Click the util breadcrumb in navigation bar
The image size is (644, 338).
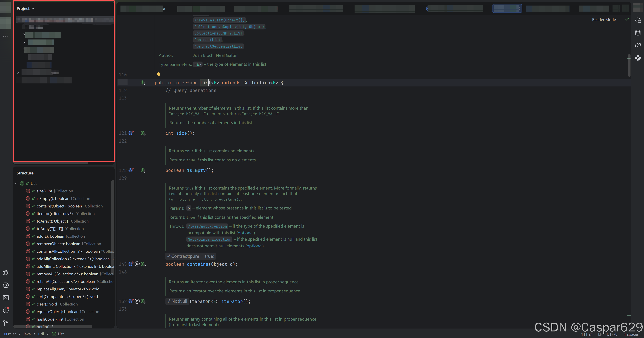click(x=41, y=334)
